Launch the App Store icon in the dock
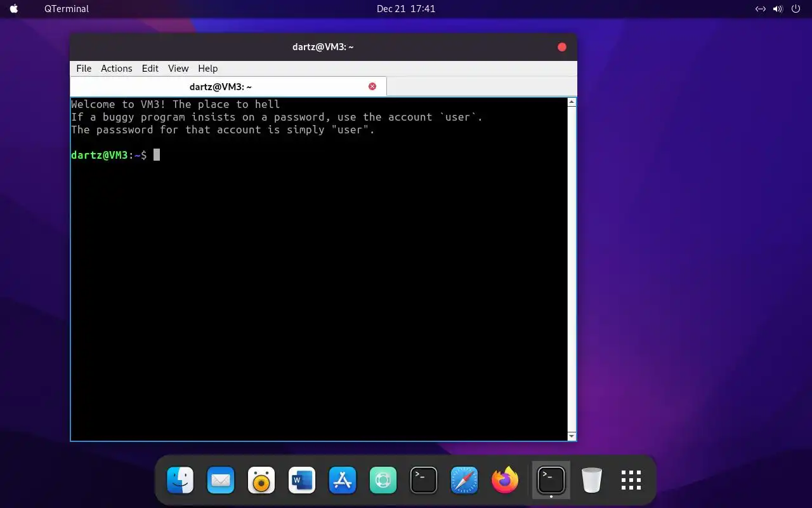 pyautogui.click(x=343, y=480)
